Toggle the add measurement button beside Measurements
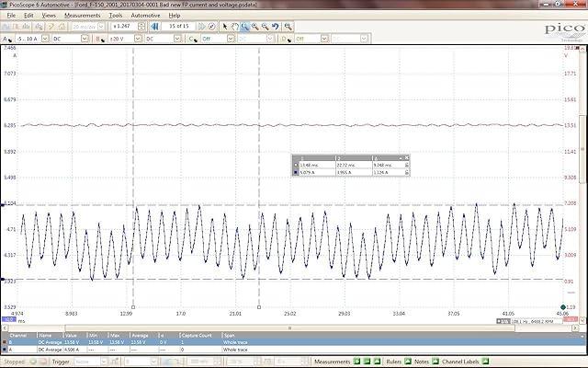This screenshot has height=368, width=588. point(356,362)
